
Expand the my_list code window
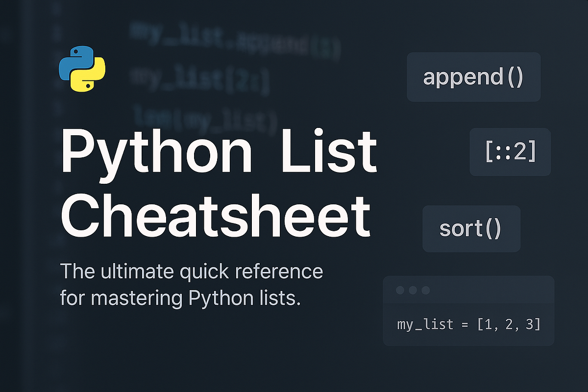(x=468, y=310)
